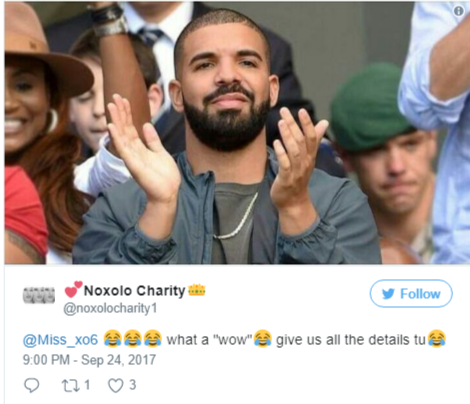The image size is (470, 404).
Task: Click the Twitter bird icon in Follow
Action: pyautogui.click(x=388, y=294)
